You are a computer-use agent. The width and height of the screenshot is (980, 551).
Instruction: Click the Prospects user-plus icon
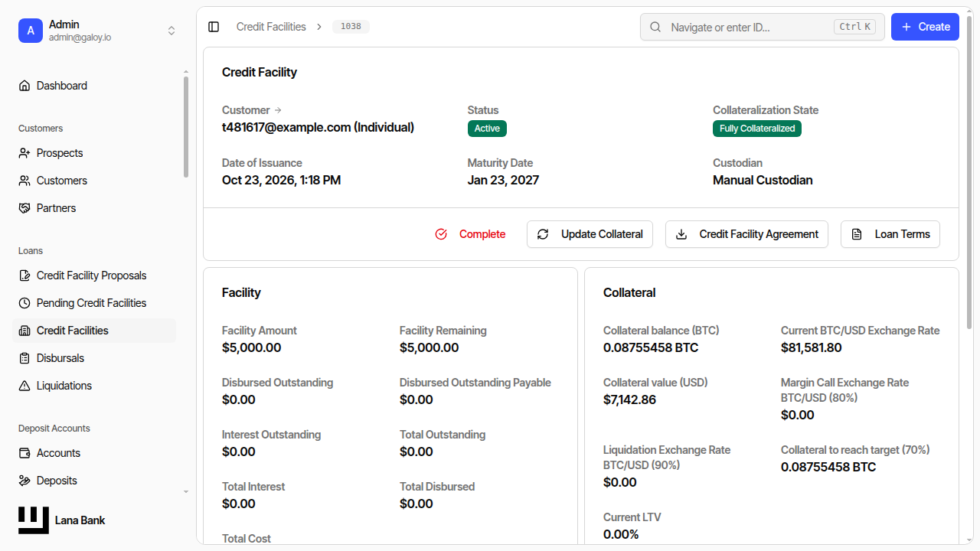pos(24,153)
